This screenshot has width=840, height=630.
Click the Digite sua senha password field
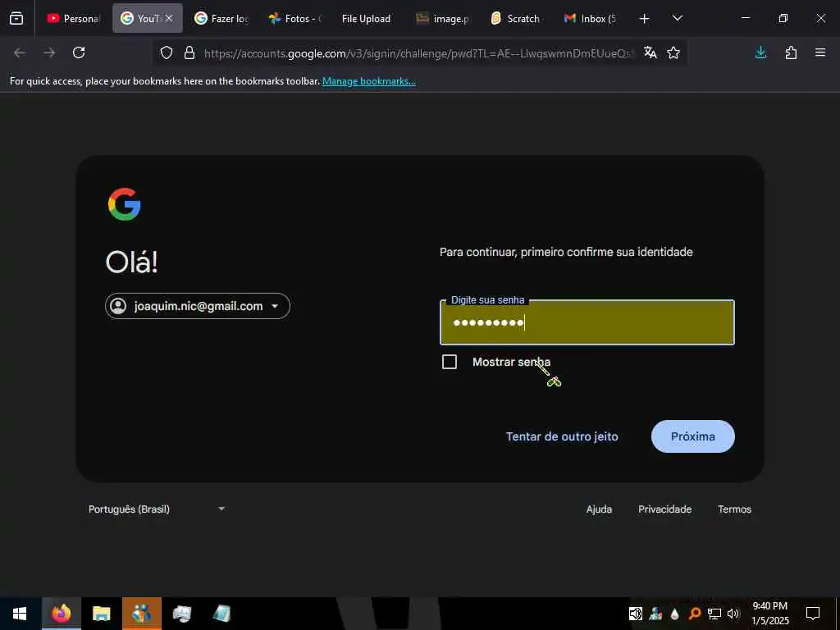[x=587, y=322]
